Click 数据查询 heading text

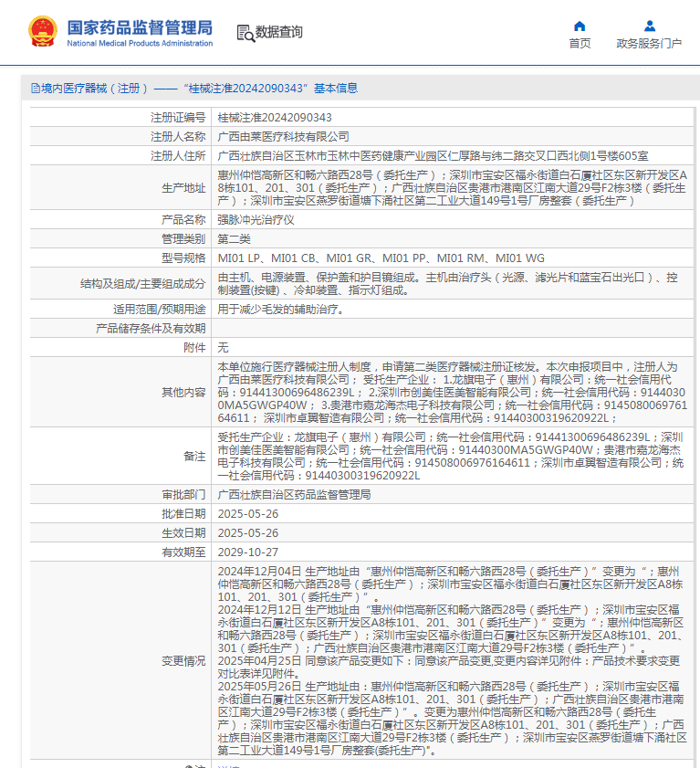pos(279,32)
